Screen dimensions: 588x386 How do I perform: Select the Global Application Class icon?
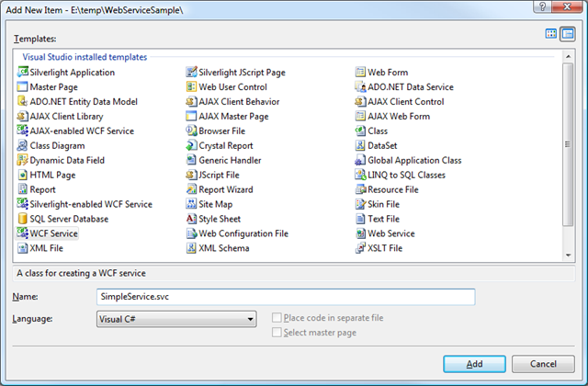pos(360,160)
